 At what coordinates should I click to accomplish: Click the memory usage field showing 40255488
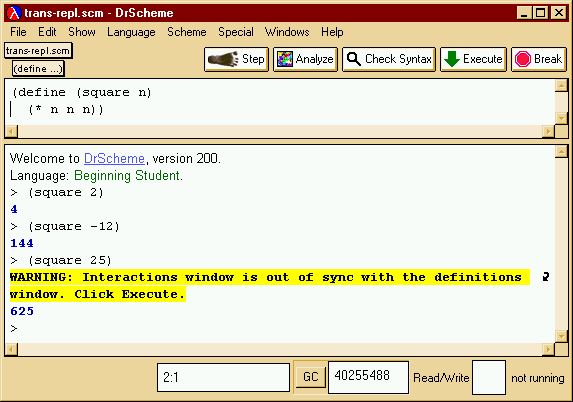(368, 377)
